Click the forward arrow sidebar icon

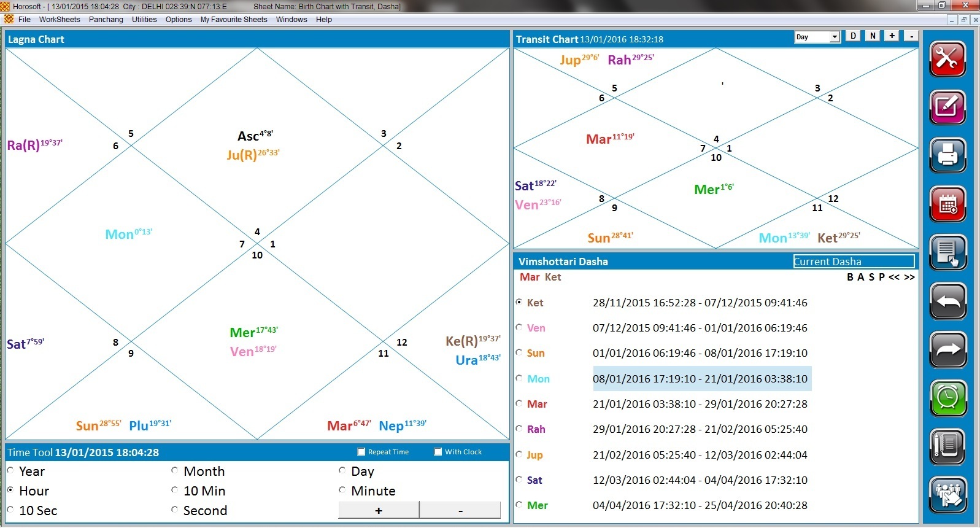tap(947, 349)
